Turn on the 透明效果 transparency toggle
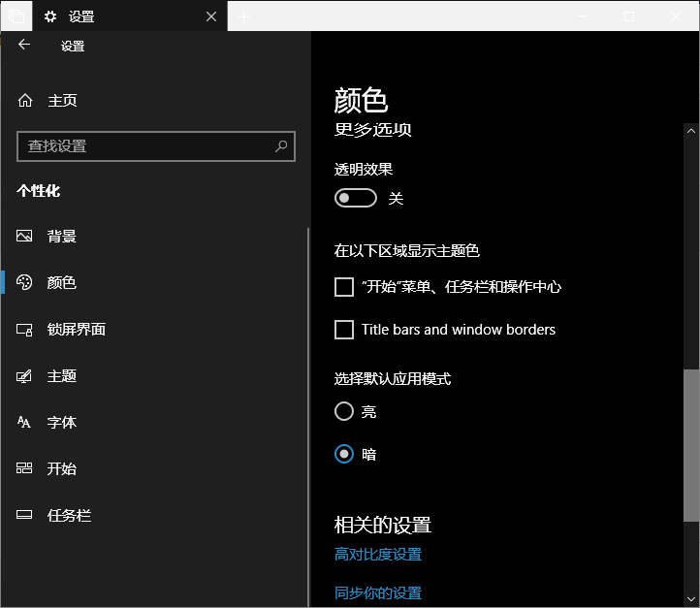 pyautogui.click(x=355, y=198)
